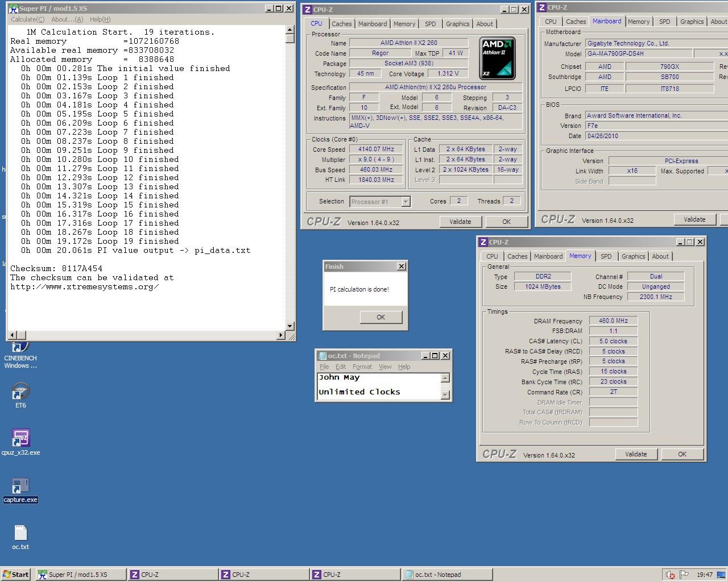Select Graphics tab in CPU-Z Memory window

point(634,256)
